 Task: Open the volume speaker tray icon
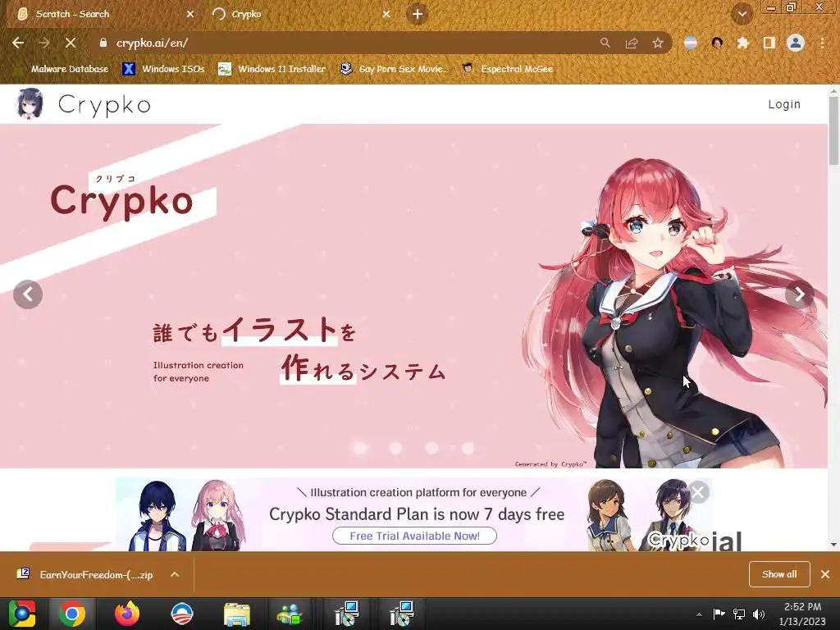point(759,614)
